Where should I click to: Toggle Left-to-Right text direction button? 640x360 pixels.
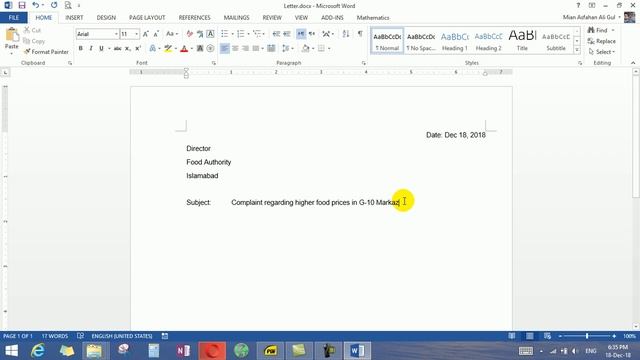(301, 34)
